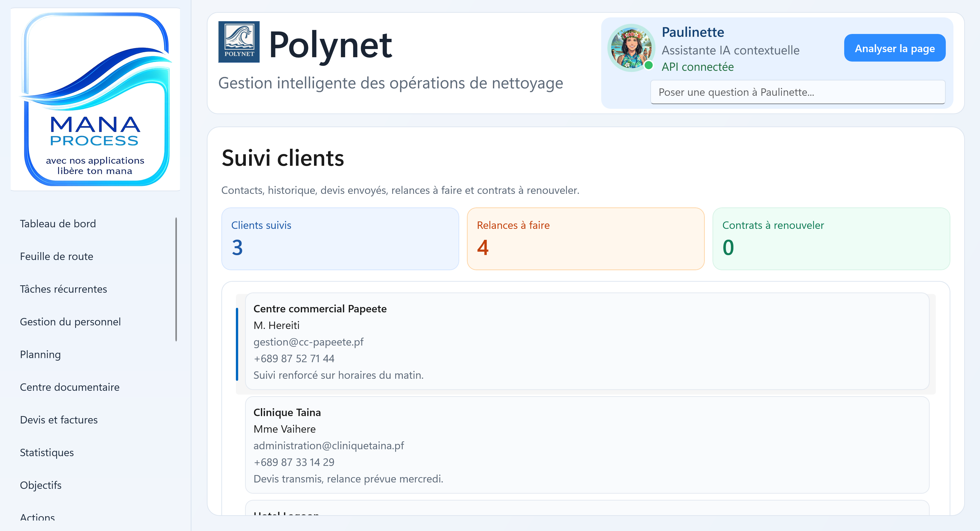This screenshot has width=980, height=531.
Task: Go to Feuille de route
Action: pos(56,256)
